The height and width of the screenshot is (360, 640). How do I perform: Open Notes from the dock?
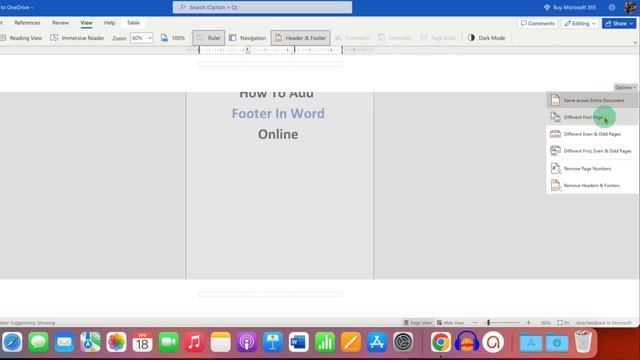tap(221, 342)
